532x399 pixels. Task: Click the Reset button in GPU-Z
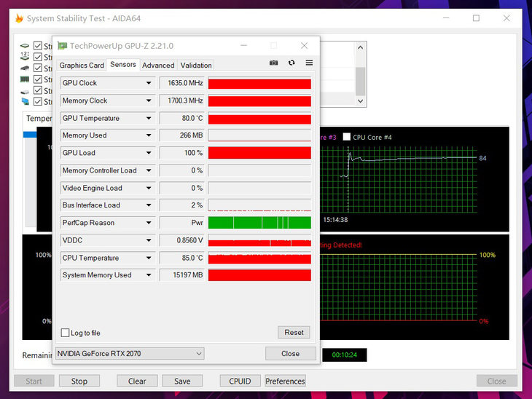point(294,333)
